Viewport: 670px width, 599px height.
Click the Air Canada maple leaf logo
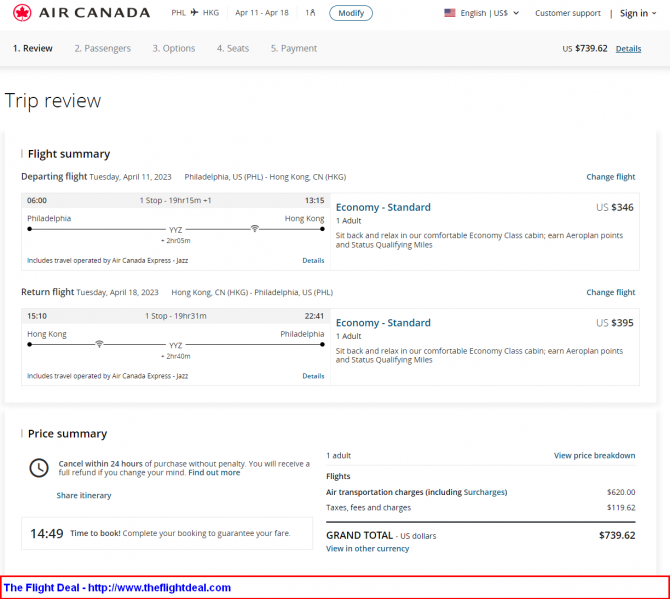click(22, 13)
